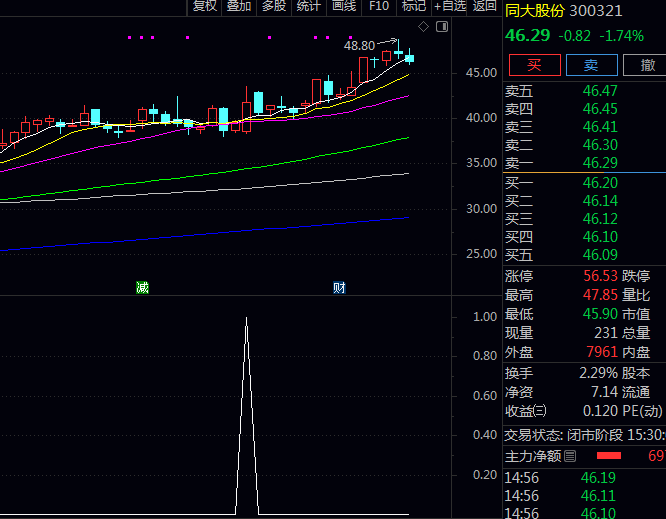Screen dimensions: 666x519
Task: Click the 减 event marker icon
Action: click(x=143, y=288)
